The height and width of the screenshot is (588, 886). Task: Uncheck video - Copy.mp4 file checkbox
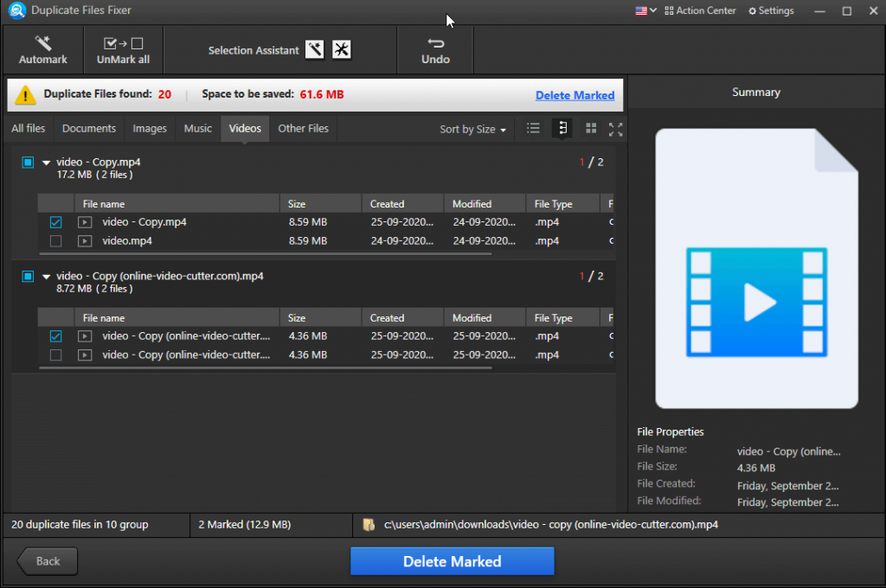pyautogui.click(x=55, y=222)
